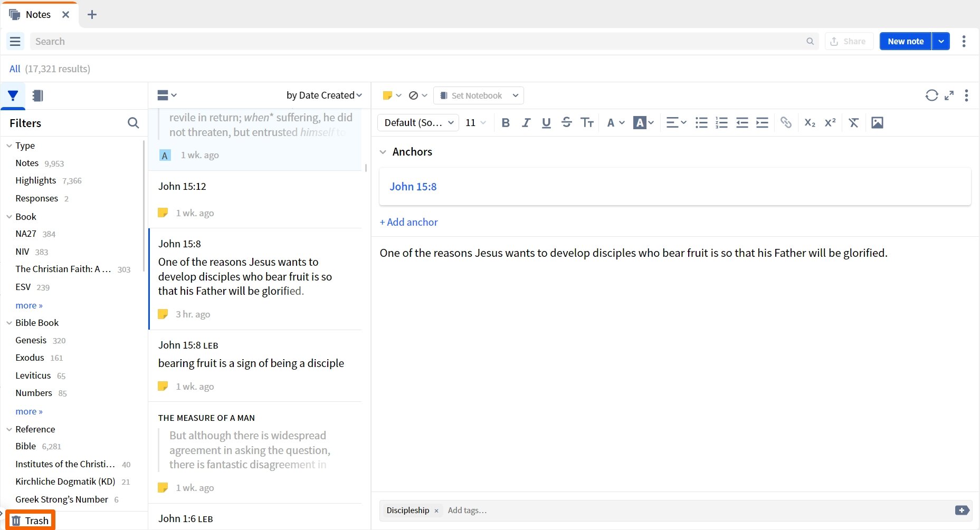
Task: Open the font color picker
Action: click(x=615, y=123)
